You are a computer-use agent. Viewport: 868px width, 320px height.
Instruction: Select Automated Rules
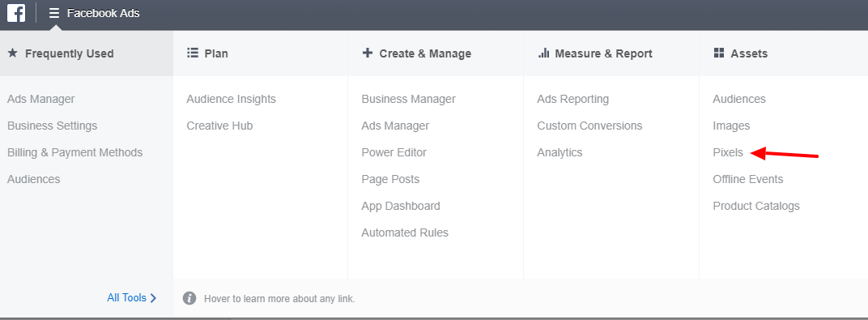tap(405, 233)
